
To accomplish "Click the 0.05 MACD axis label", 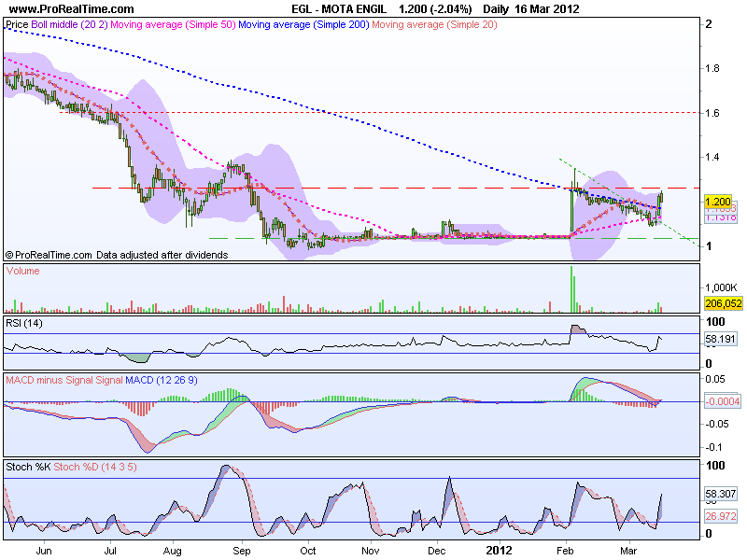I will pos(715,379).
